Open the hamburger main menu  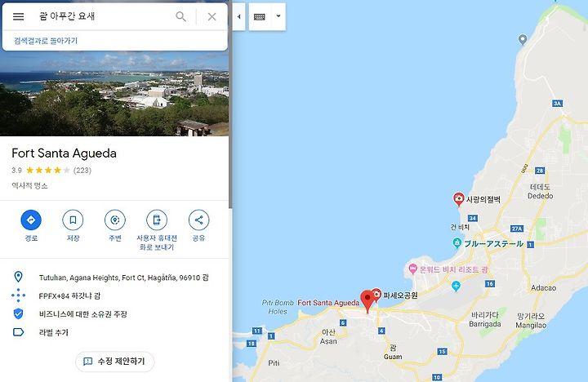(18, 16)
